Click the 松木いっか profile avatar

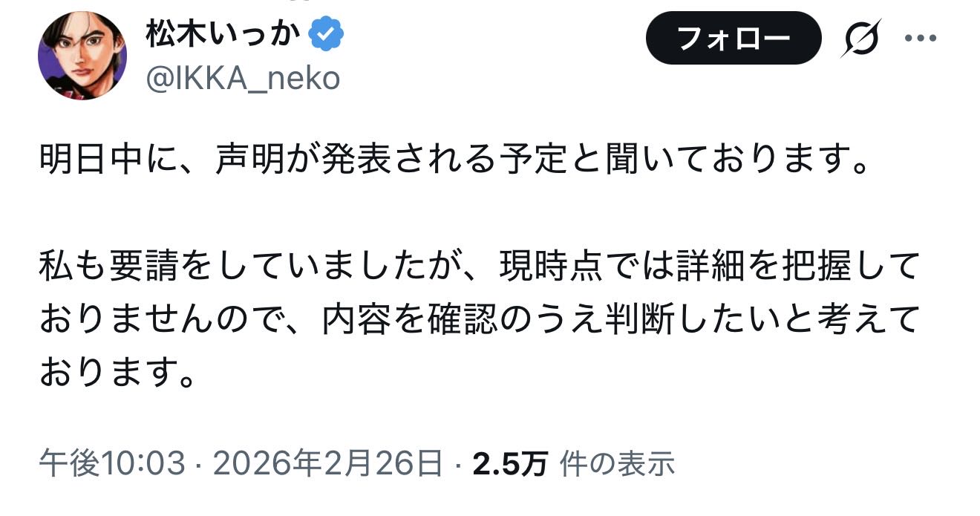[82, 56]
